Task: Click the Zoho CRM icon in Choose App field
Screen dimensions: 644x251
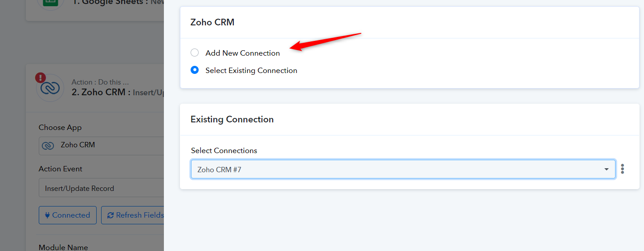Action: (x=48, y=146)
